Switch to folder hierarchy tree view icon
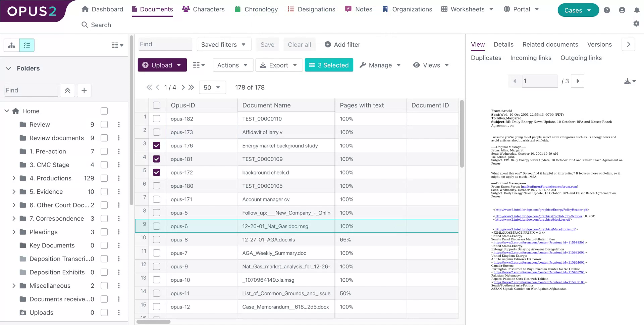Viewport: 644px width, 325px height. coord(12,45)
